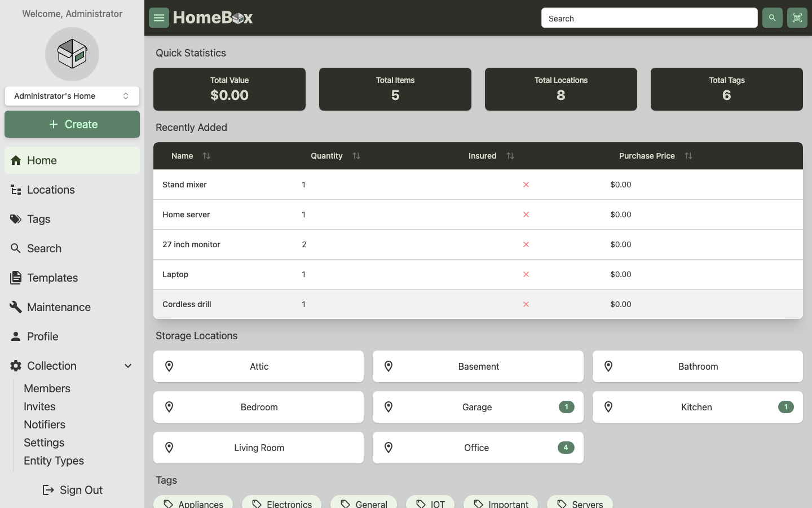Open the Cordless drill item row
This screenshot has width=812, height=508.
click(x=478, y=304)
